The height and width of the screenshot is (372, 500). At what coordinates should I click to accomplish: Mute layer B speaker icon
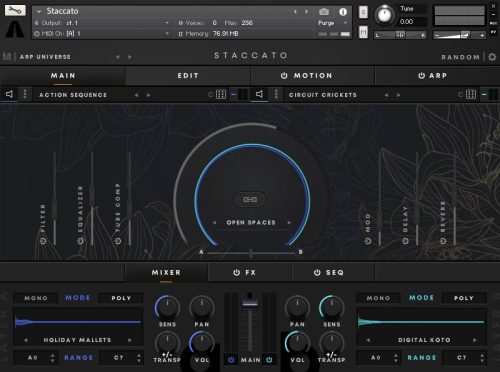click(259, 94)
